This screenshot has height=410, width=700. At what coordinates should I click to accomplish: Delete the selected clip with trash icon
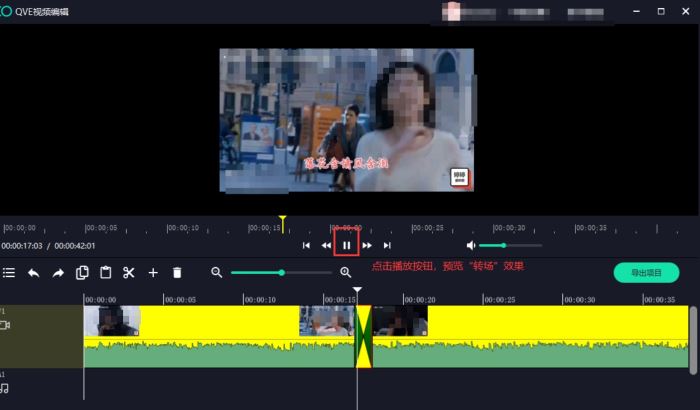point(177,272)
